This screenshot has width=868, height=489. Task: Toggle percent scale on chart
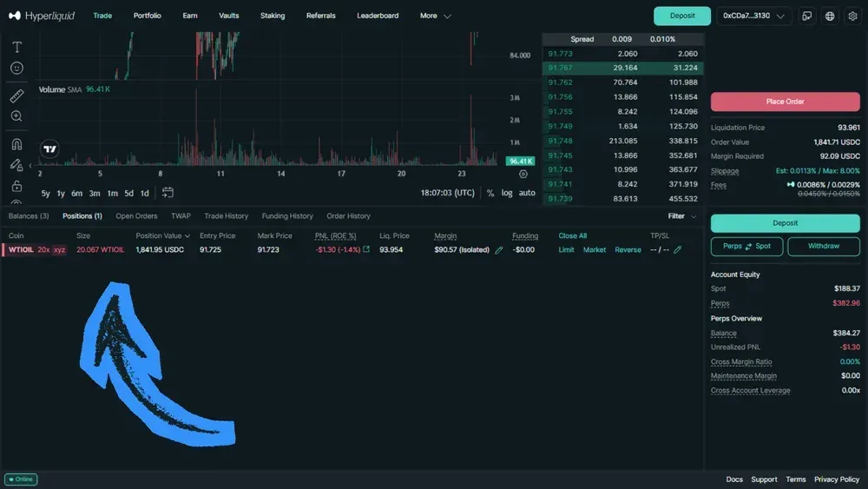490,194
